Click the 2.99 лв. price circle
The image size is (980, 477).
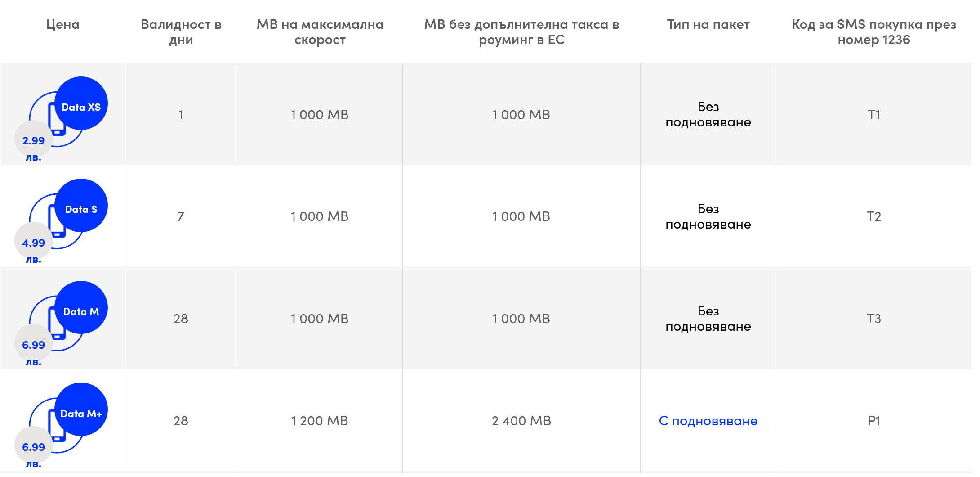[x=33, y=141]
